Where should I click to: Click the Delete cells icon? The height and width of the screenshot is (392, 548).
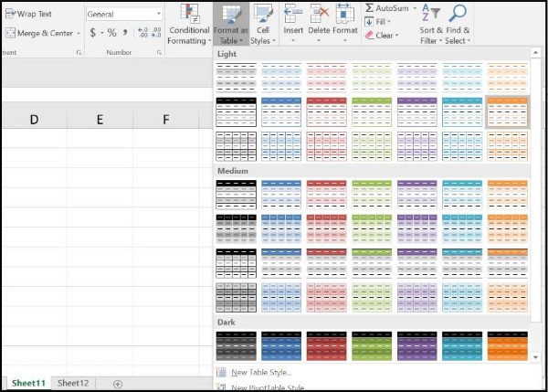(319, 14)
